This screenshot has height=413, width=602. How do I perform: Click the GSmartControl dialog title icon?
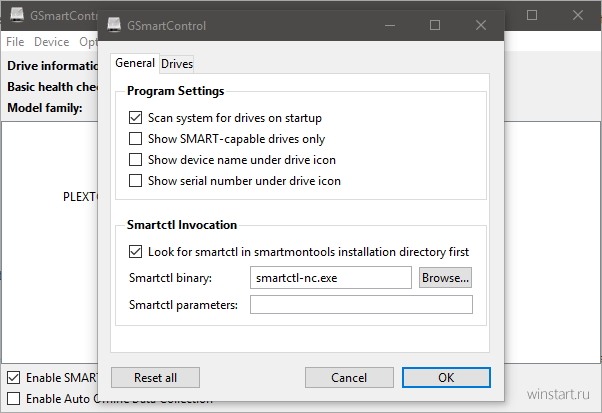[114, 25]
